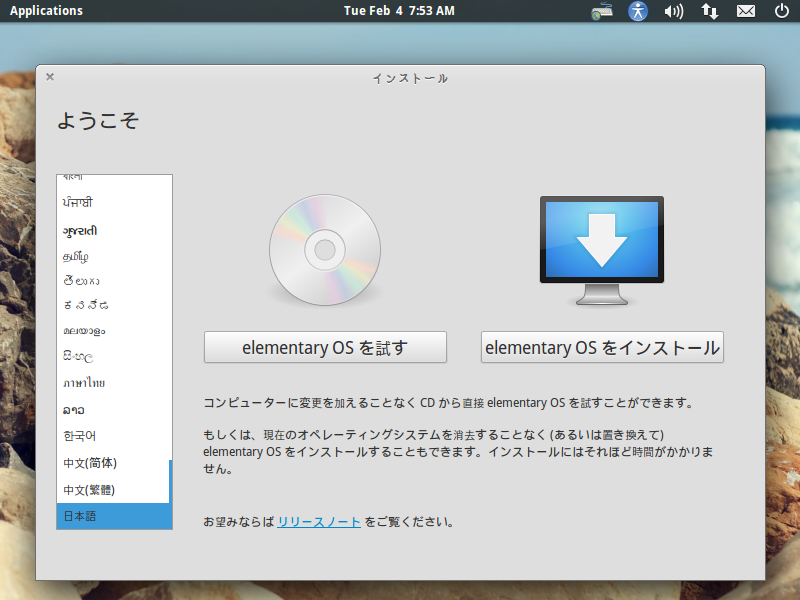Select ਪੰਜਾਬੀ in the language list
Screen dimensions: 800x600
tap(113, 203)
